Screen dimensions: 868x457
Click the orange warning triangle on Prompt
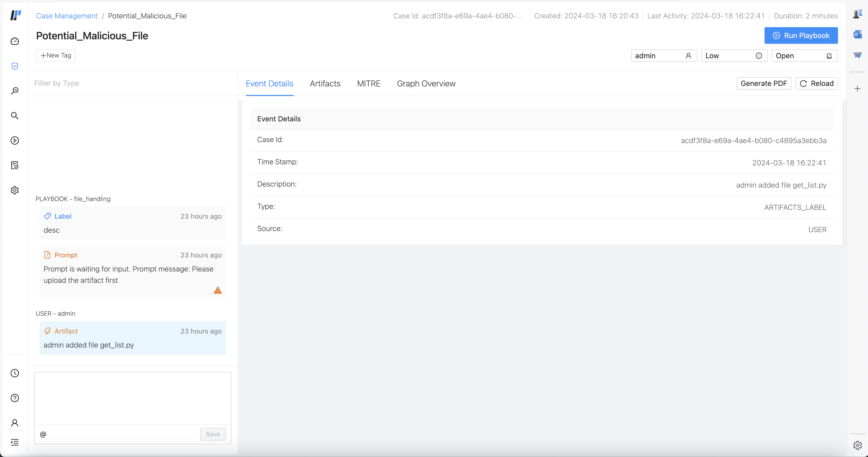tap(218, 290)
